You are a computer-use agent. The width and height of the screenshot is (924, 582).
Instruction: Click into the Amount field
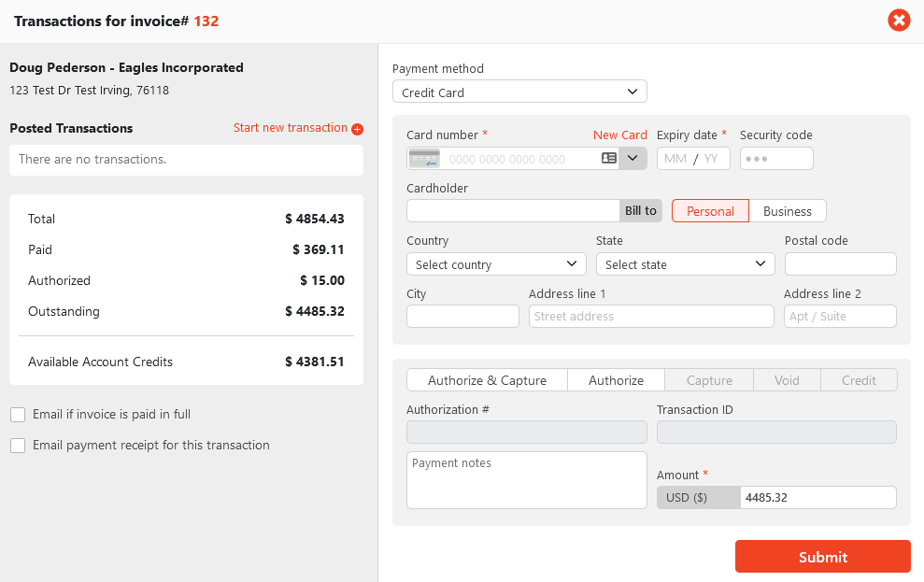[817, 498]
